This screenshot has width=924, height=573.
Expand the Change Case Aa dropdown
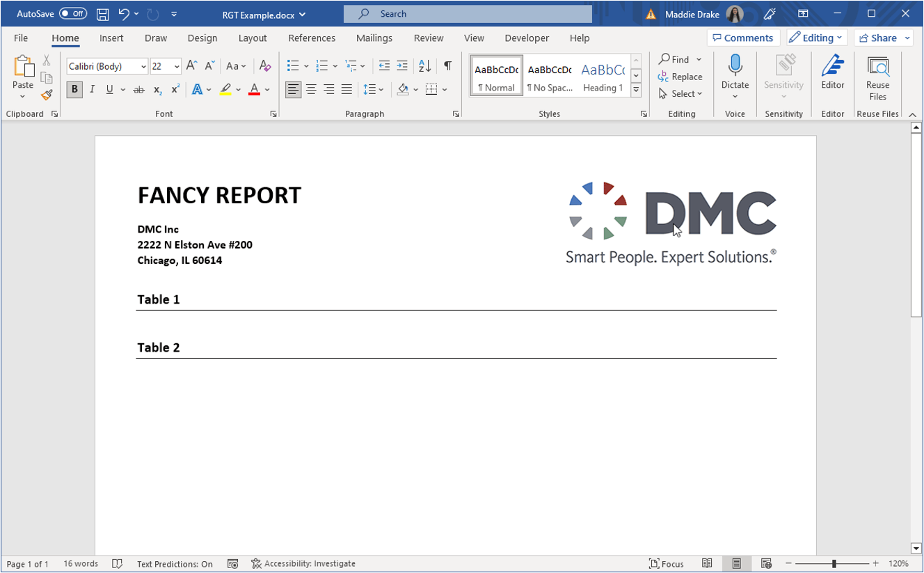(236, 66)
